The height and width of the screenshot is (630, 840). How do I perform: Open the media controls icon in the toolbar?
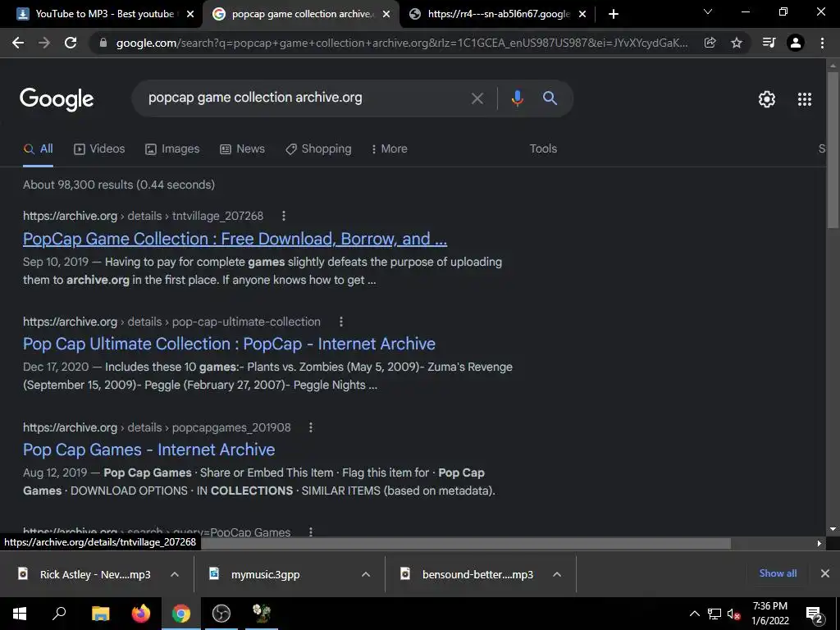coord(769,43)
